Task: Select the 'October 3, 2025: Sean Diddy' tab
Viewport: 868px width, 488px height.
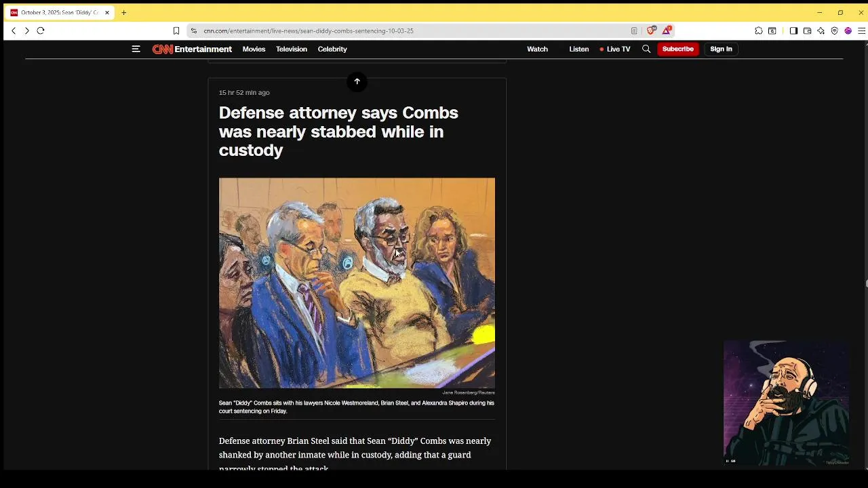Action: point(60,12)
